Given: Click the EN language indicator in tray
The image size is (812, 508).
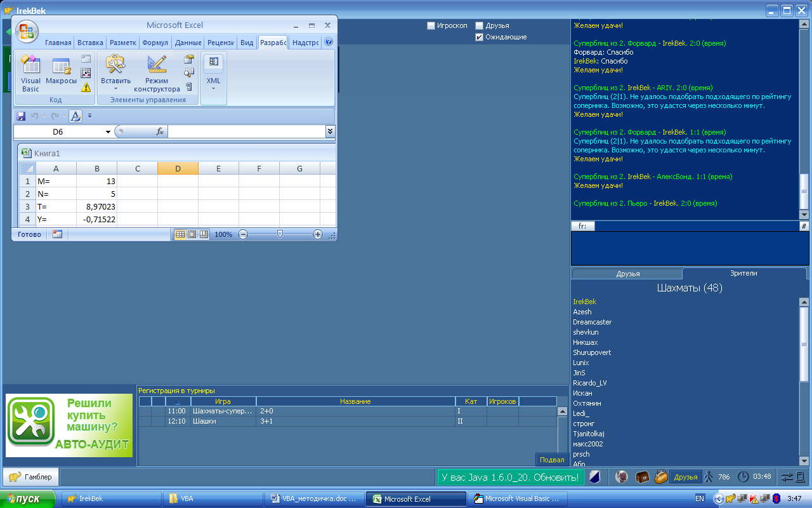Looking at the screenshot, I should coord(700,498).
